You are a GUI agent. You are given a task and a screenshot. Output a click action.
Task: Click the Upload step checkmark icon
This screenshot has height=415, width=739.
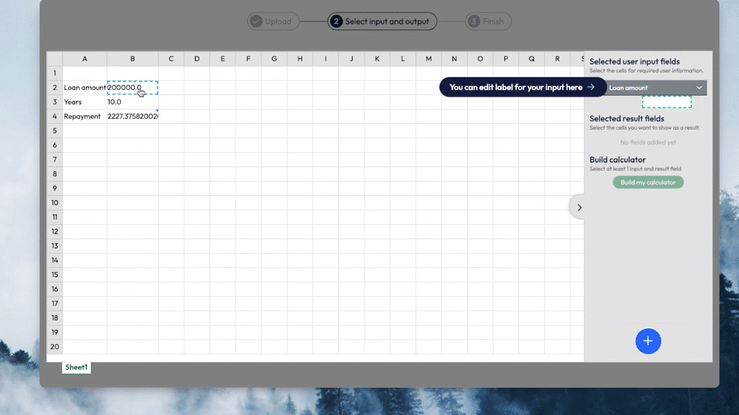pos(256,21)
